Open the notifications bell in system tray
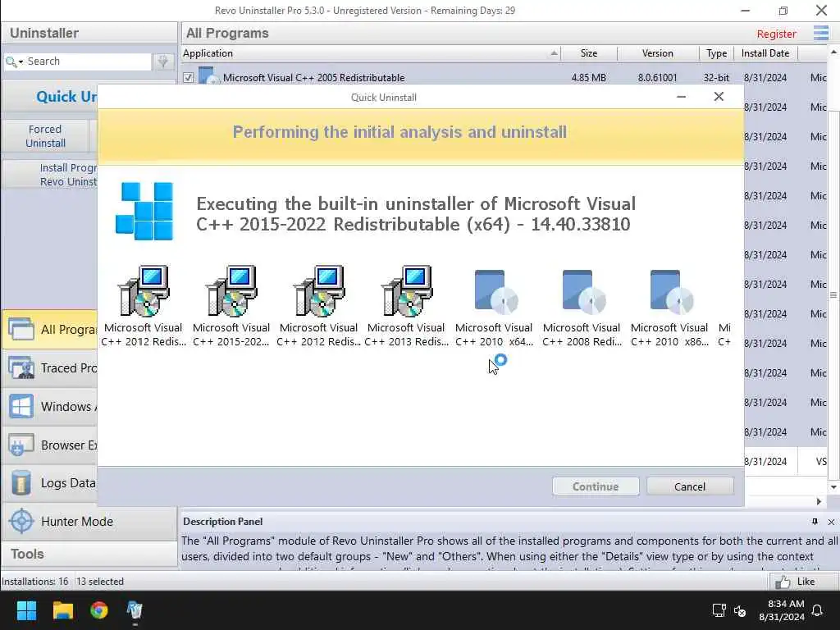The width and height of the screenshot is (840, 630). click(x=817, y=610)
